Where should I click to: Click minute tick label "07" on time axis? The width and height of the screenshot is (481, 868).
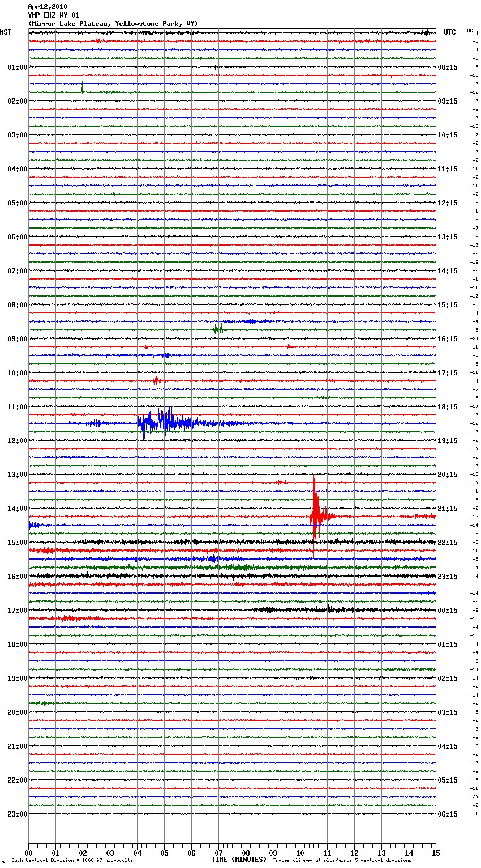click(x=218, y=853)
